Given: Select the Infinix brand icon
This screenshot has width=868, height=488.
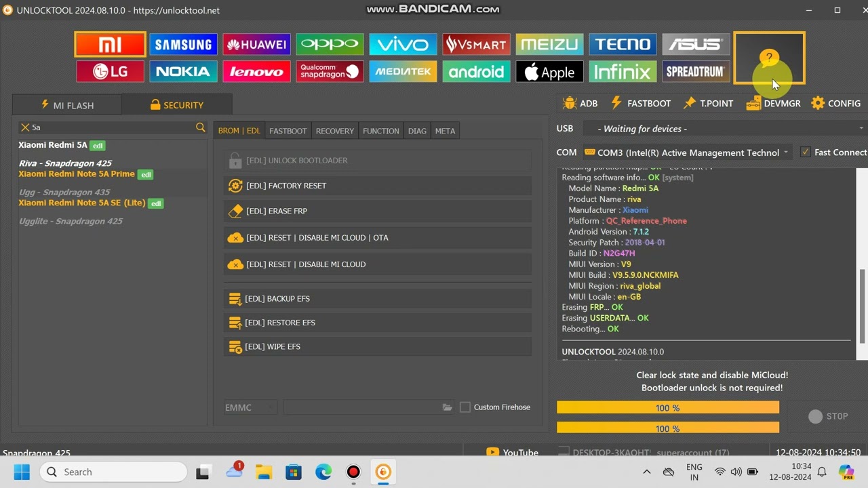Looking at the screenshot, I should (623, 71).
